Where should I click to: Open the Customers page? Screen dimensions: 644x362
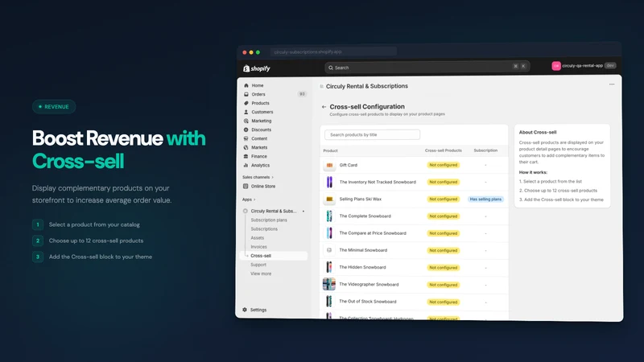tap(262, 112)
